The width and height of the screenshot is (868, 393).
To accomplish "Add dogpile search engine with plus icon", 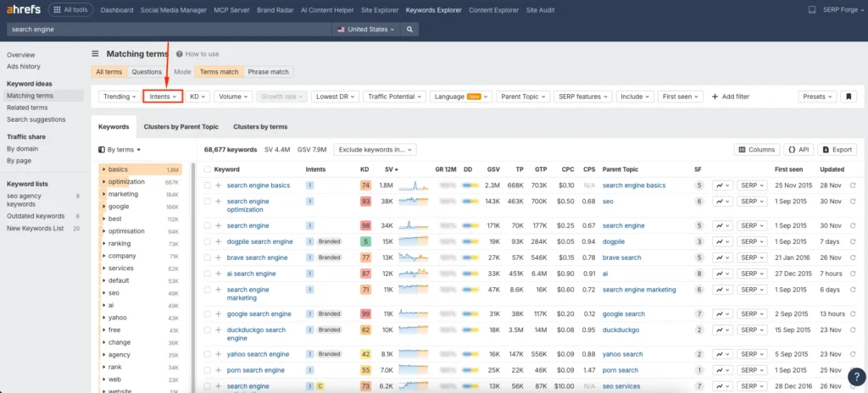I will [218, 242].
